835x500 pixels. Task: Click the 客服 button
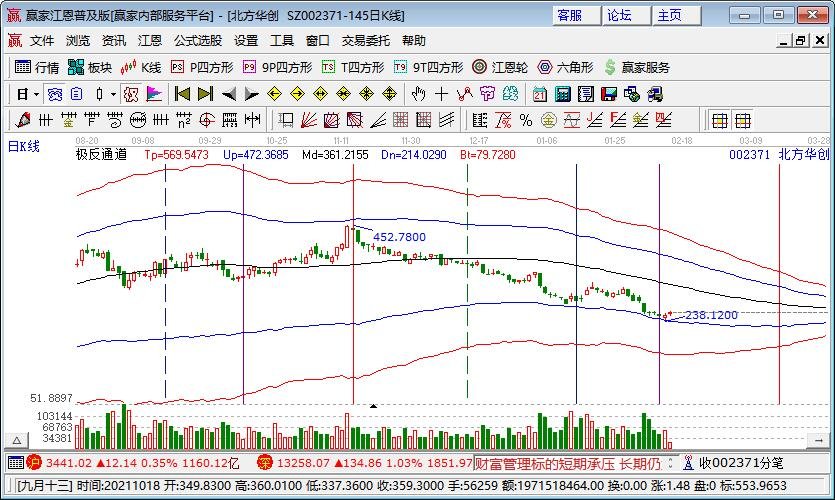pos(577,15)
